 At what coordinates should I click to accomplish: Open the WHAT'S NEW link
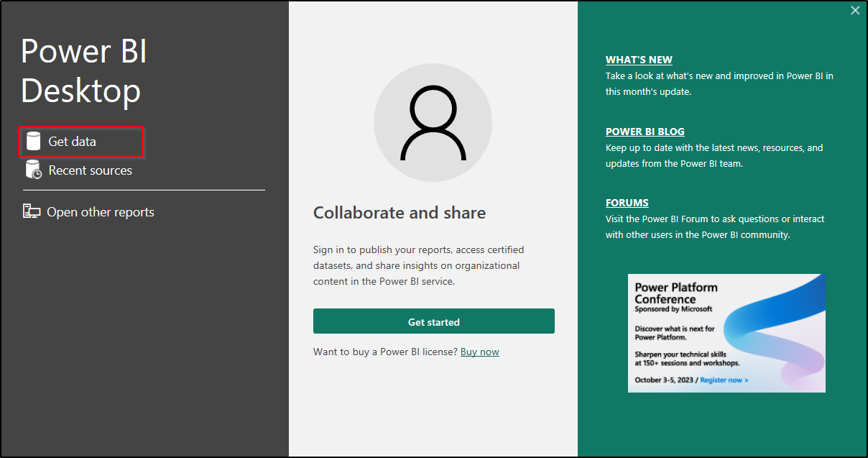[x=639, y=60]
